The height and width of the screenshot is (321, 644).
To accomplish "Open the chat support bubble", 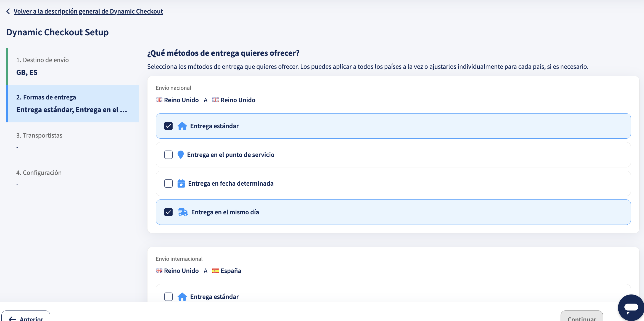I will tap(631, 308).
